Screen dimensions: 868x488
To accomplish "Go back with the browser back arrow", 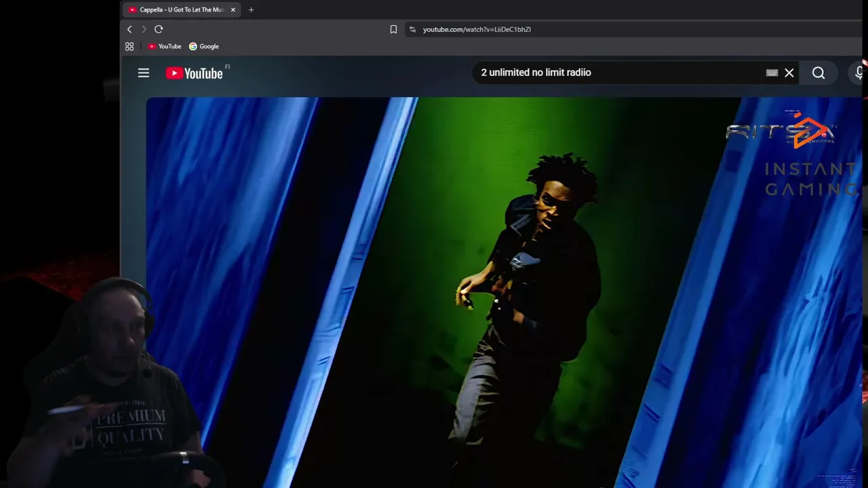I will [x=130, y=29].
